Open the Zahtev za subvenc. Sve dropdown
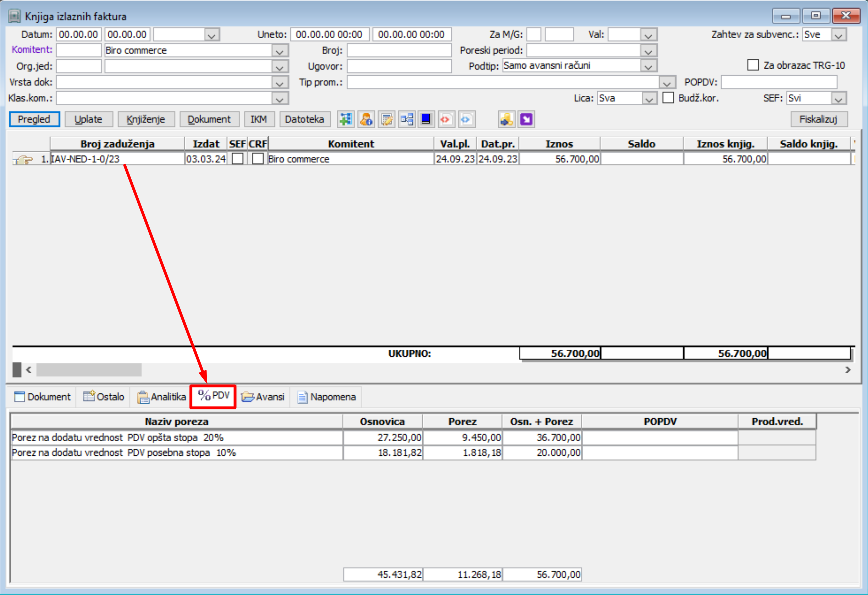Screen dimensions: 868x595 [839, 35]
